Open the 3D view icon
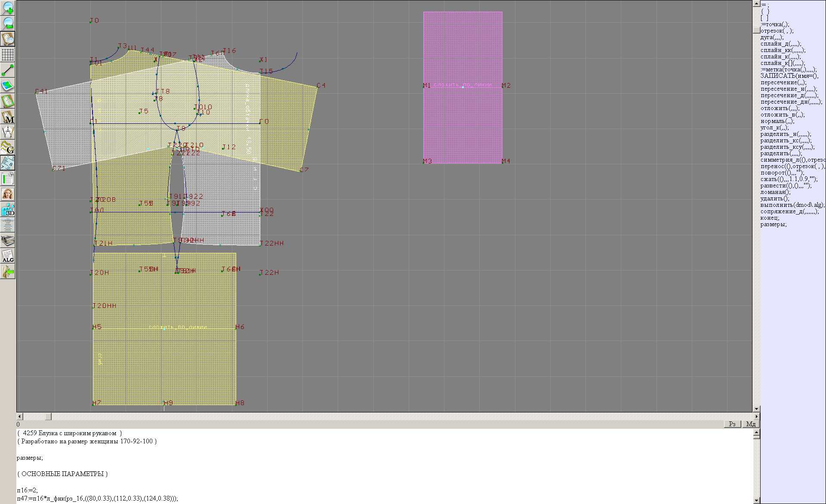The height and width of the screenshot is (504, 826). point(8,210)
